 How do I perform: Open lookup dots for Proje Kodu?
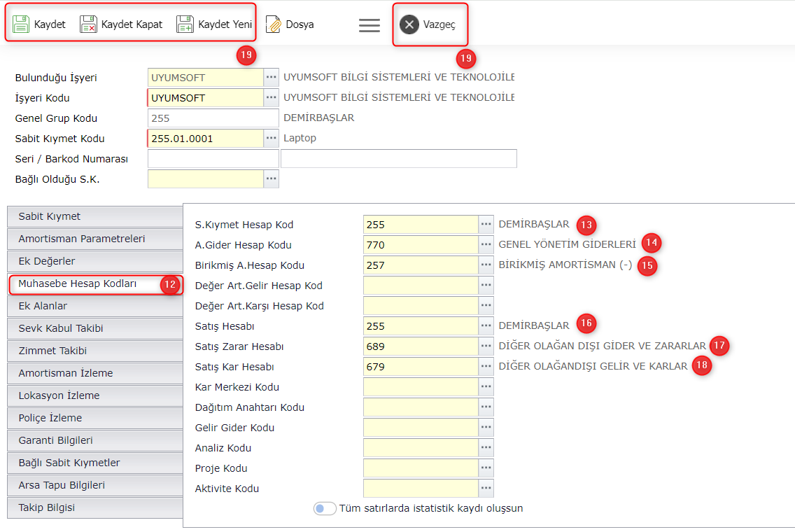(x=486, y=468)
